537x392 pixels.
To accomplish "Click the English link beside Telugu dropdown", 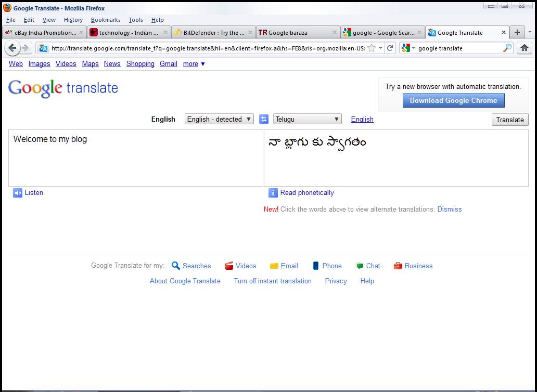I will [x=362, y=120].
